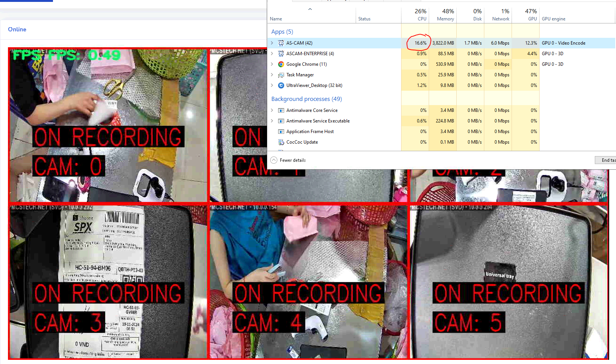Image resolution: width=616 pixels, height=364 pixels.
Task: Select the Application Frame Host name
Action: [x=310, y=132]
